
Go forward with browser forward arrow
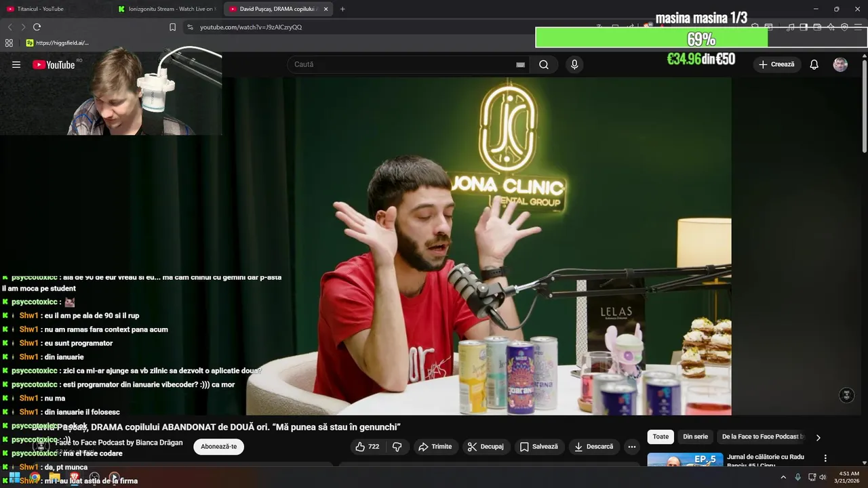tap(23, 27)
